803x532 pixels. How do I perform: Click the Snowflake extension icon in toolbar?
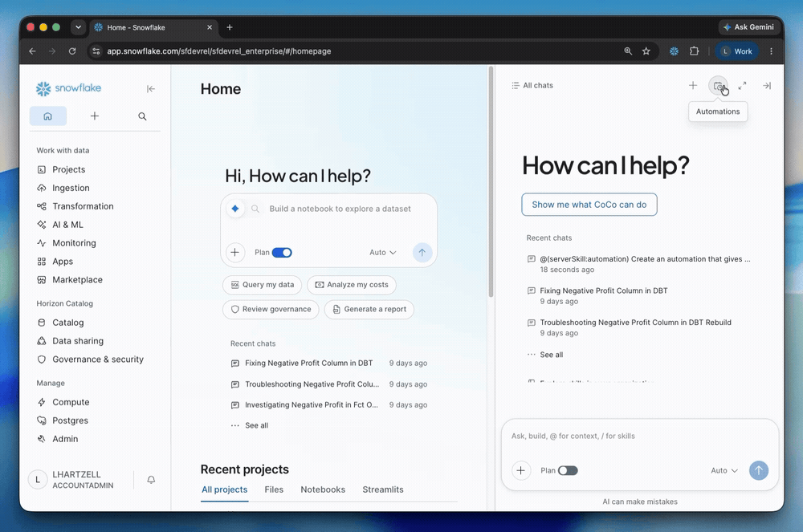click(674, 51)
